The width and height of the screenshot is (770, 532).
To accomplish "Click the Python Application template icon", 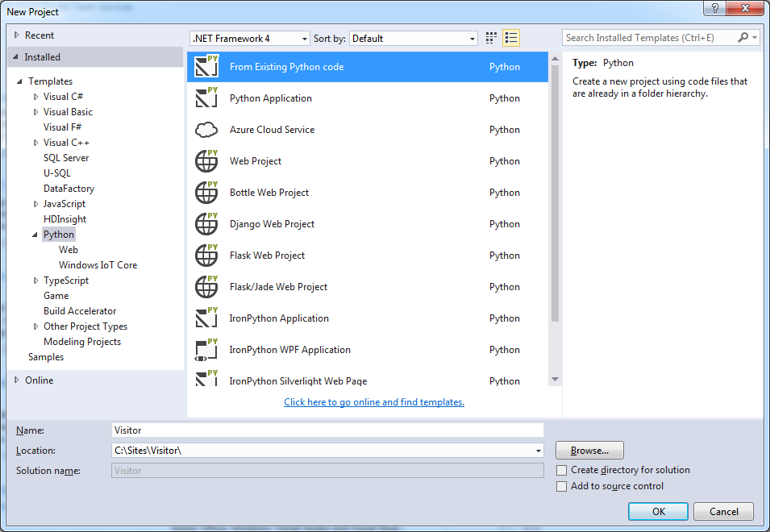I will click(x=206, y=98).
